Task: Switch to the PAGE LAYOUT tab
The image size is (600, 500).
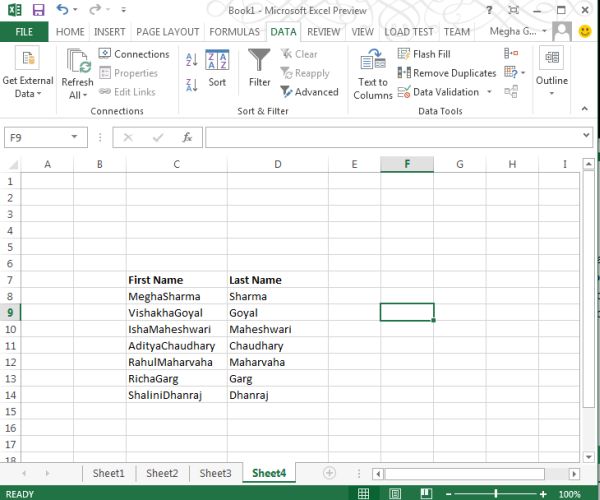Action: [x=168, y=32]
